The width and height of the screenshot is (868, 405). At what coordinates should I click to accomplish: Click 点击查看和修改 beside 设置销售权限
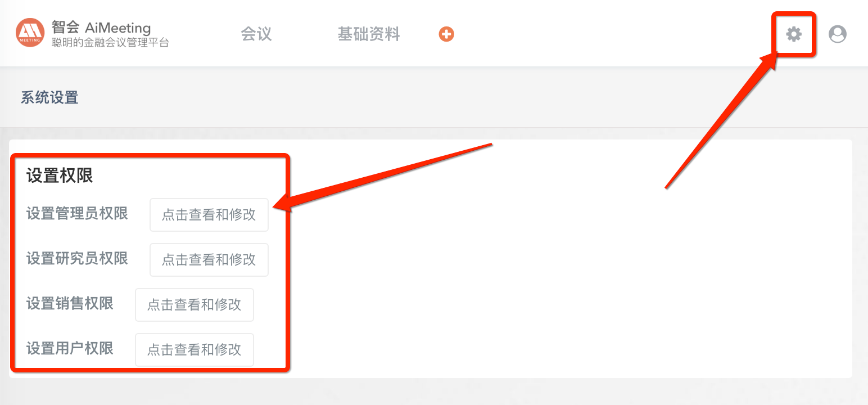point(195,304)
